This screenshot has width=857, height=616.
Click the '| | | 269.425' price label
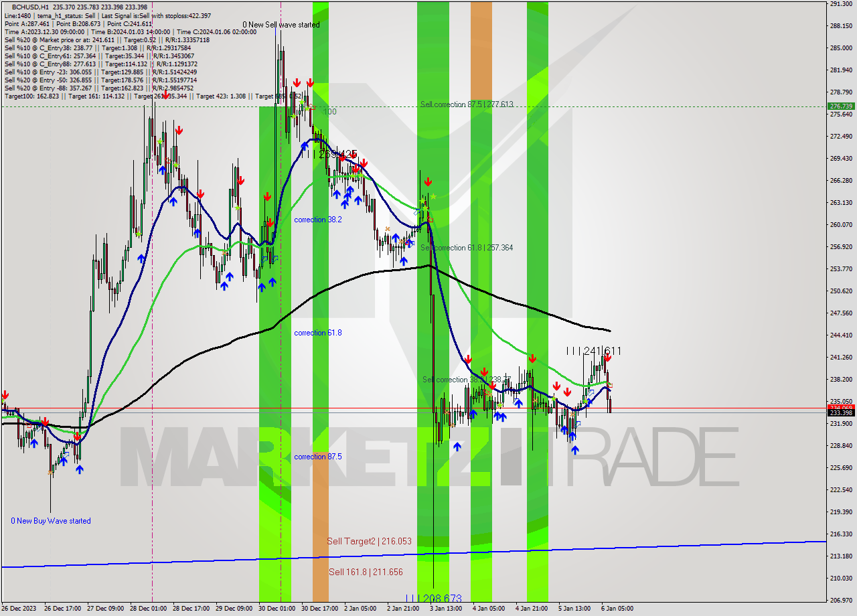tap(329, 154)
